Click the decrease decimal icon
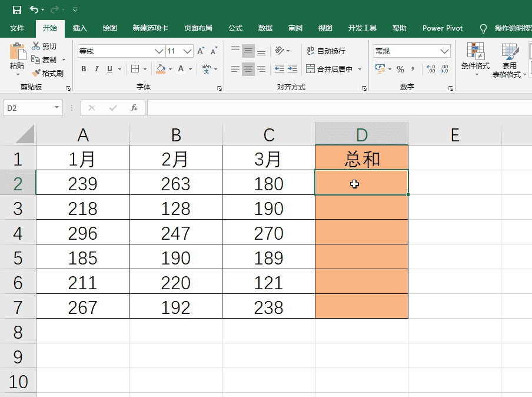The image size is (532, 397). (444, 69)
